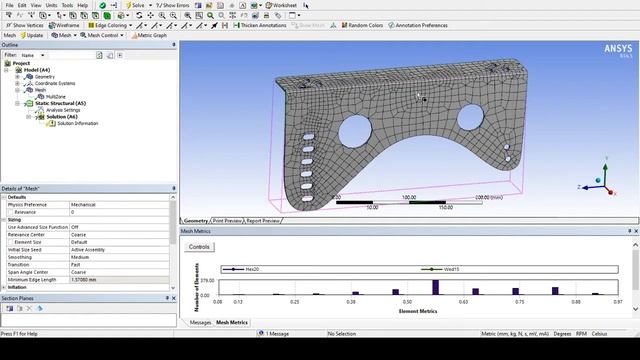
Task: Click the Relevance Center value Coarse
Action: [x=119, y=235]
